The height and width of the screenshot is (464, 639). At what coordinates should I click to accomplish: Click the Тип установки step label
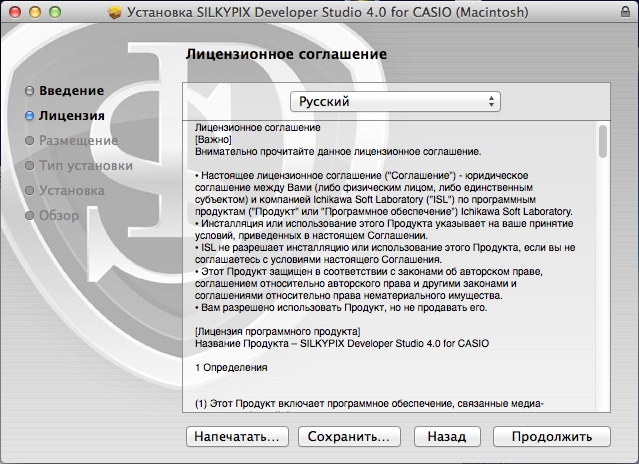coord(86,165)
